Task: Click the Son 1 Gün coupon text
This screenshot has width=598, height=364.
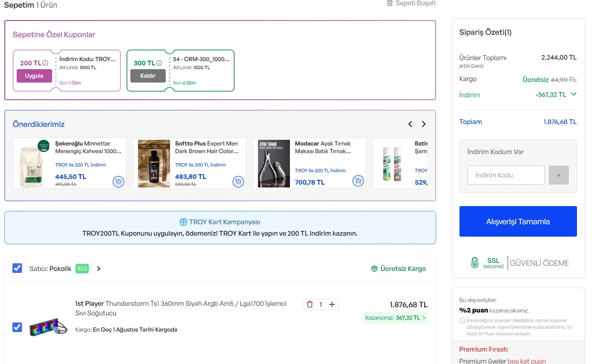Action: coord(70,83)
